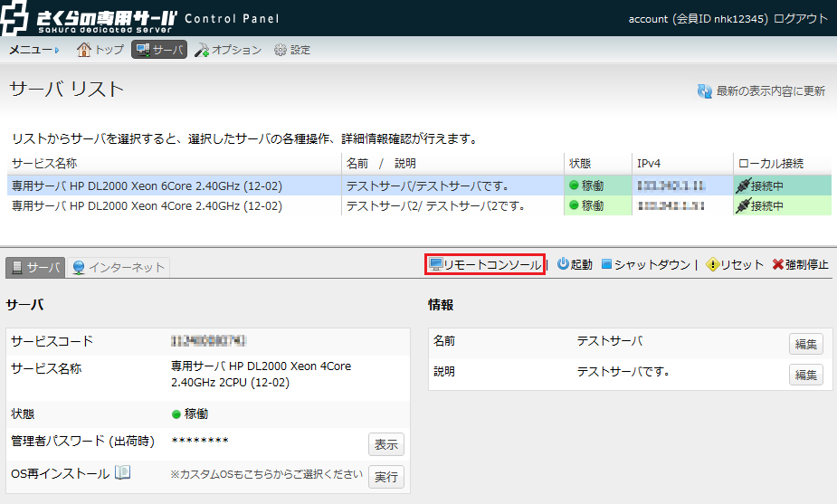Click the Sakura dedicated server logo
This screenshot has height=504, width=837.
tap(90, 18)
